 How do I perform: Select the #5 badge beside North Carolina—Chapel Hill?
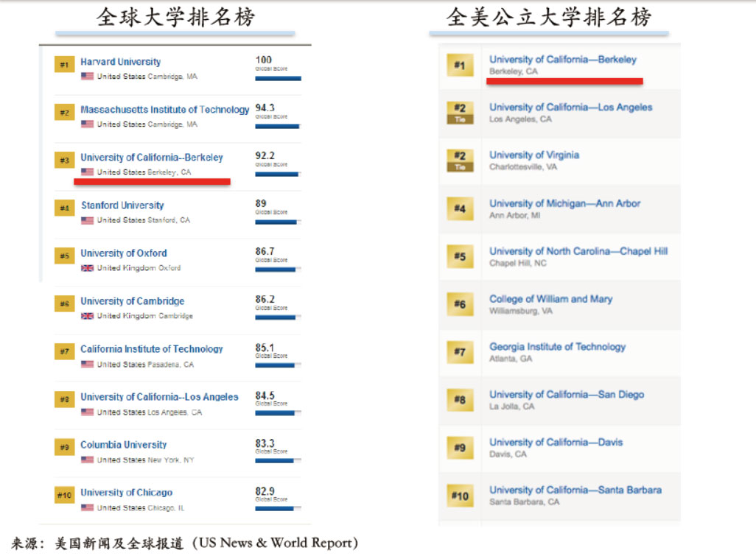[x=460, y=256]
